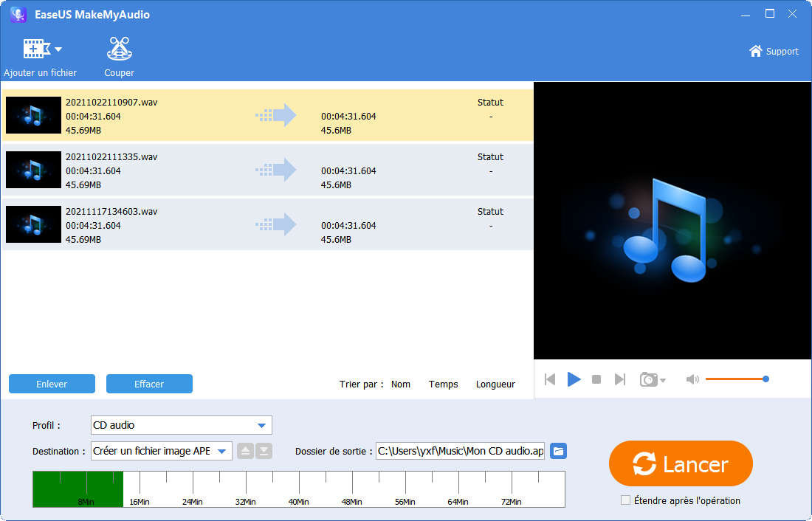The height and width of the screenshot is (521, 812).
Task: Click conversion arrow in 20211117134603.wav row
Action: coord(276,224)
